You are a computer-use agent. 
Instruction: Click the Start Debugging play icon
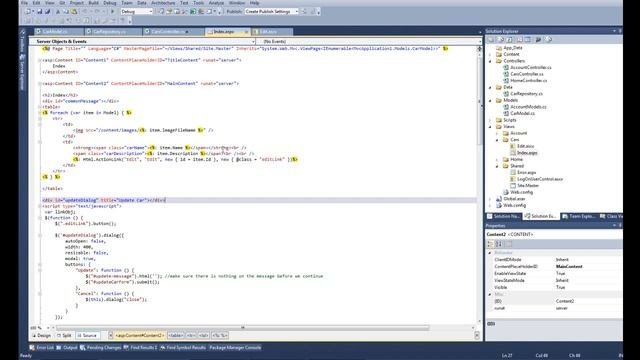(x=113, y=12)
